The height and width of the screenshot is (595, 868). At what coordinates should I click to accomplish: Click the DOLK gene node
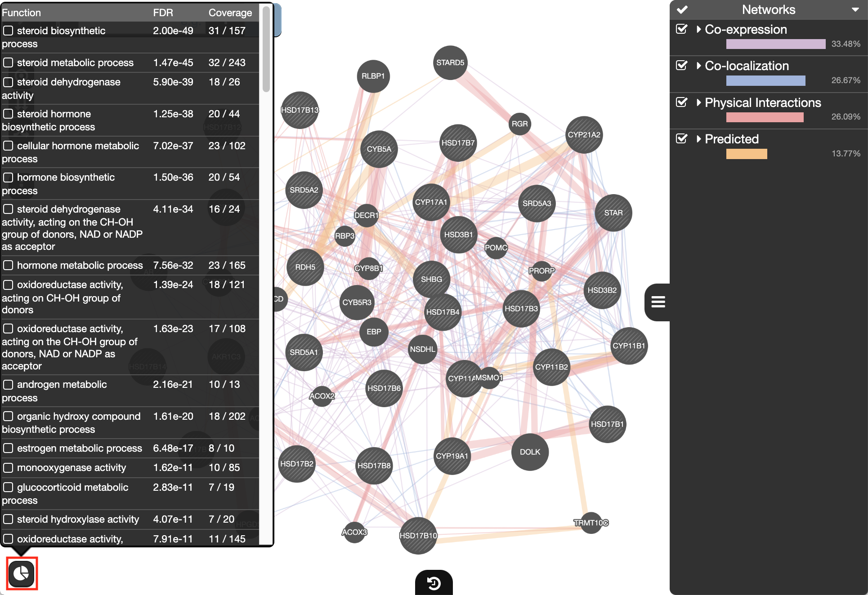click(x=530, y=452)
